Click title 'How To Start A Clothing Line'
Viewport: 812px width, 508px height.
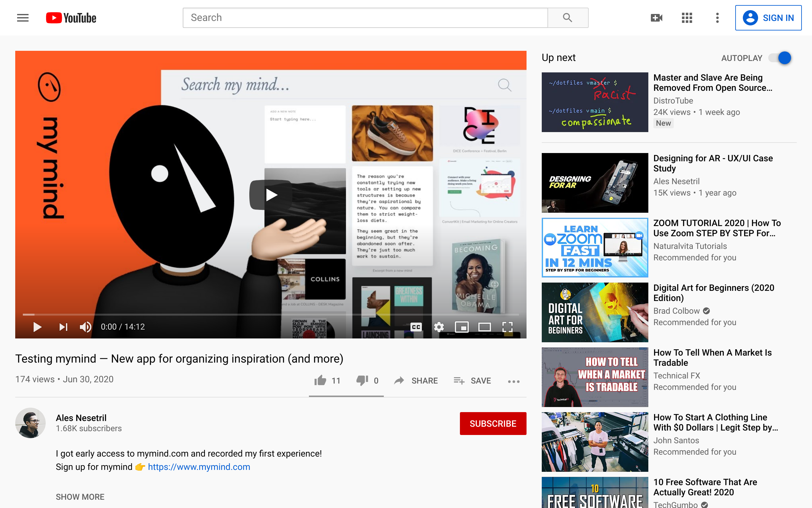coord(716,423)
